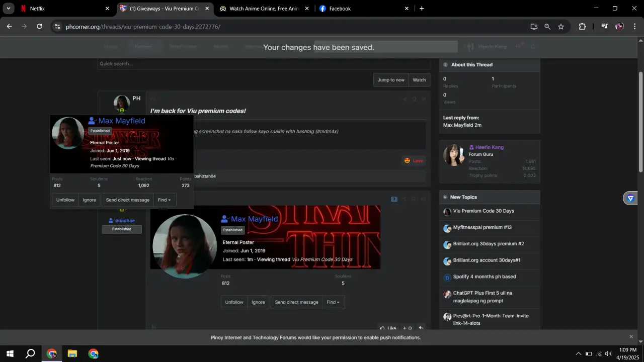Click the Like button on second post
The width and height of the screenshot is (644, 362).
pos(388,328)
